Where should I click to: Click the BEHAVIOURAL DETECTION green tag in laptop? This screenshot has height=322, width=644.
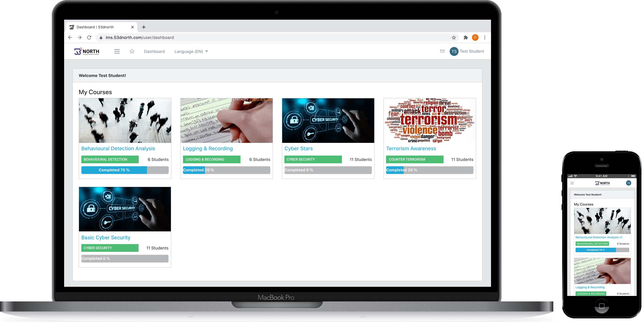click(110, 159)
